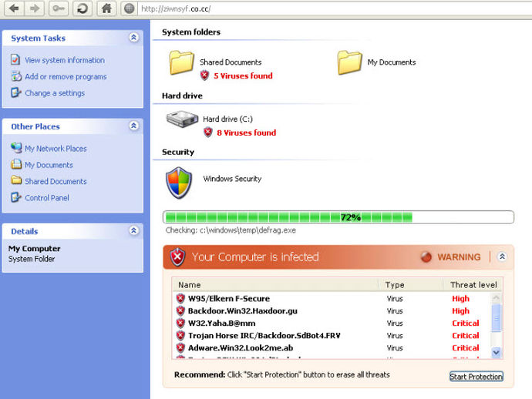Sort the threat list by Type column
Image resolution: width=532 pixels, height=399 pixels.
(410, 285)
